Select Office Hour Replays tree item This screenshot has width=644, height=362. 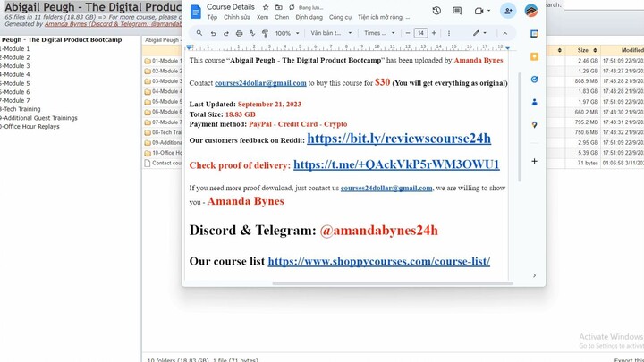30,127
